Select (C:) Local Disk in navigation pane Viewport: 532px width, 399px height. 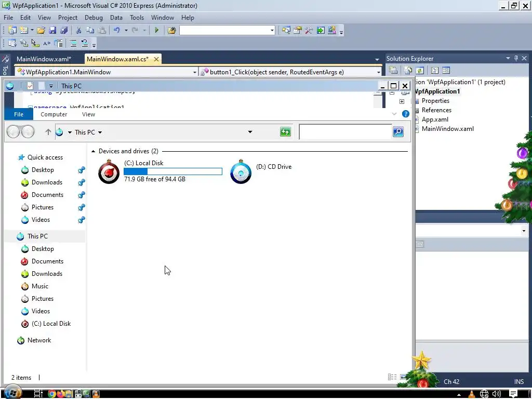tap(51, 324)
